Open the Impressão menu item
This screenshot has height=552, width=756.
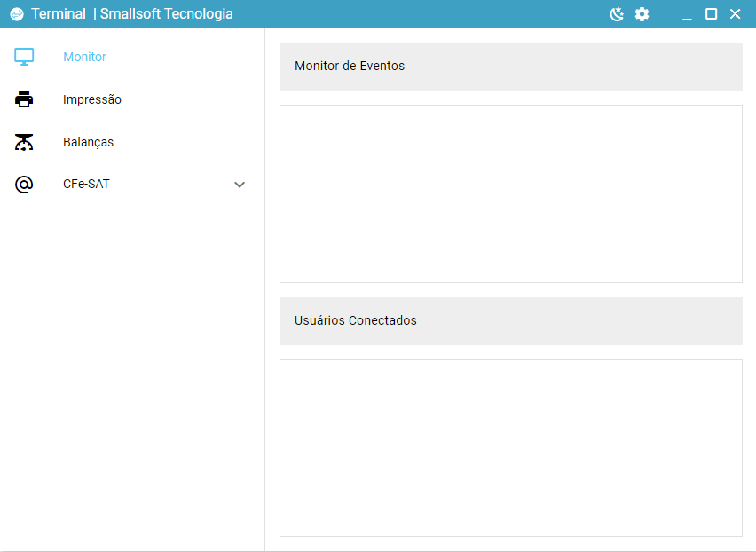92,99
